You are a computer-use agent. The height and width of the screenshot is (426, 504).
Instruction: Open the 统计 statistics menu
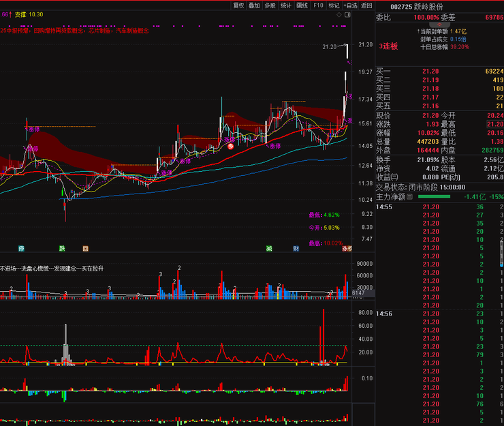click(286, 5)
